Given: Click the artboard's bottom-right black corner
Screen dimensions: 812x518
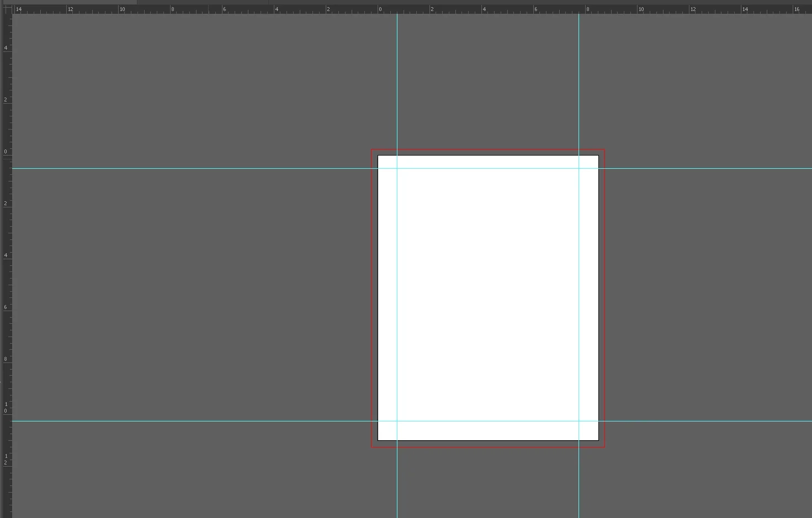Looking at the screenshot, I should click(x=598, y=440).
